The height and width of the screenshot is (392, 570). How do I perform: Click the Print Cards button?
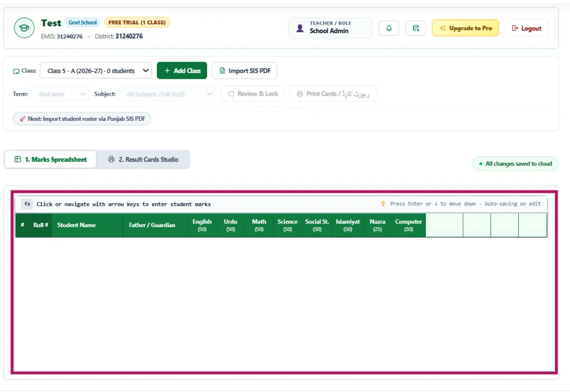point(333,94)
